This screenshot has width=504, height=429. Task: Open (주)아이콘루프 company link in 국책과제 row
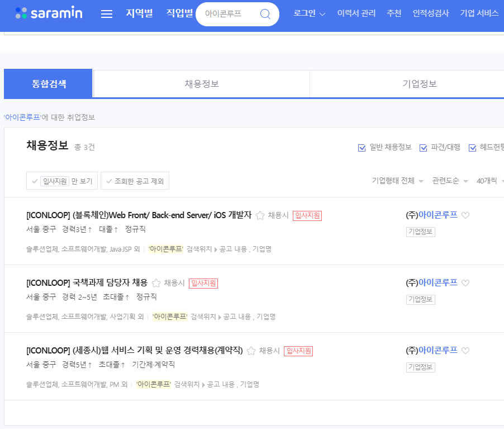coord(431,282)
